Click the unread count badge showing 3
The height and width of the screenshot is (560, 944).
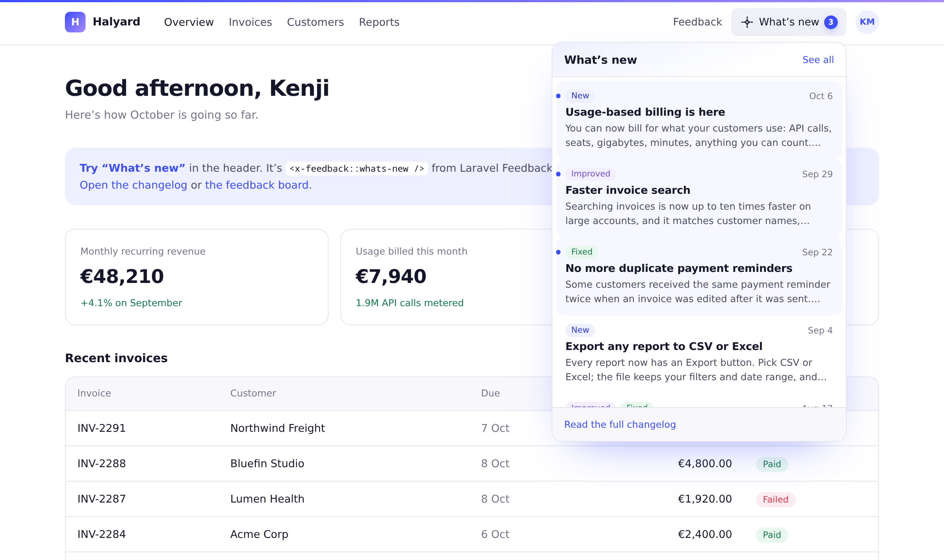(831, 22)
